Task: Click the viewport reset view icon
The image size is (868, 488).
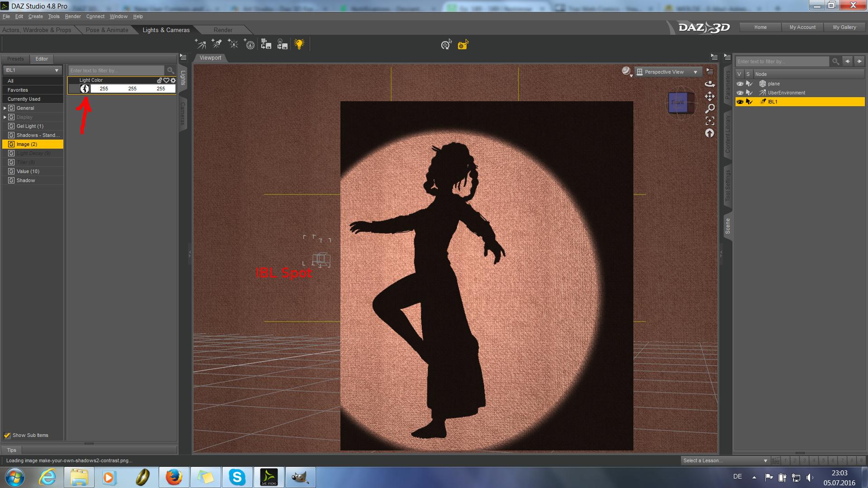Action: 710,133
